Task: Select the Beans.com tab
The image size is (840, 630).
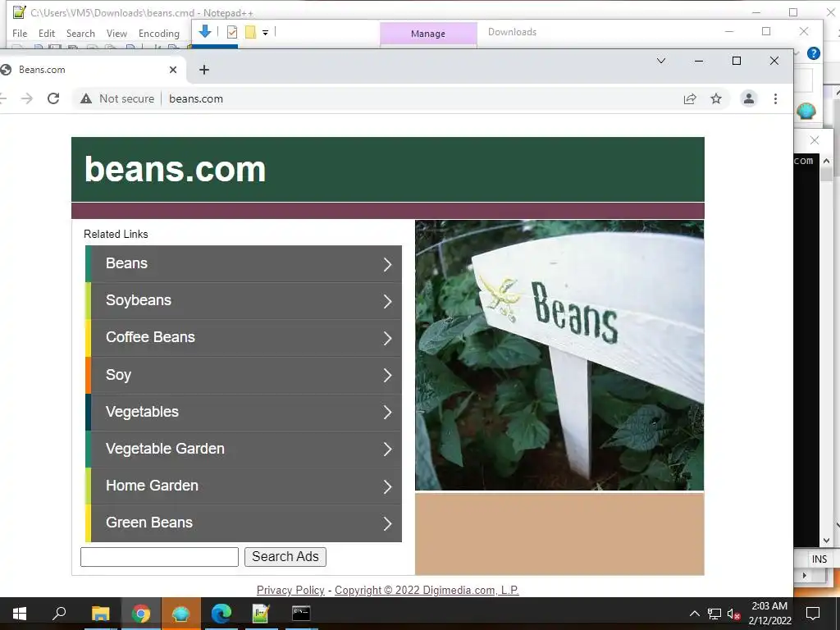Action: 92,70
